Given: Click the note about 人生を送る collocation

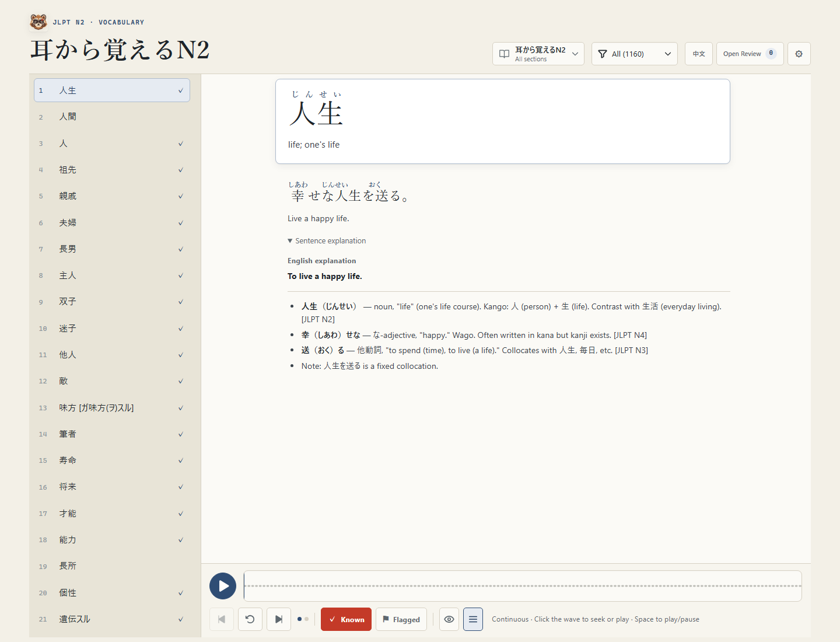Looking at the screenshot, I should 369,366.
